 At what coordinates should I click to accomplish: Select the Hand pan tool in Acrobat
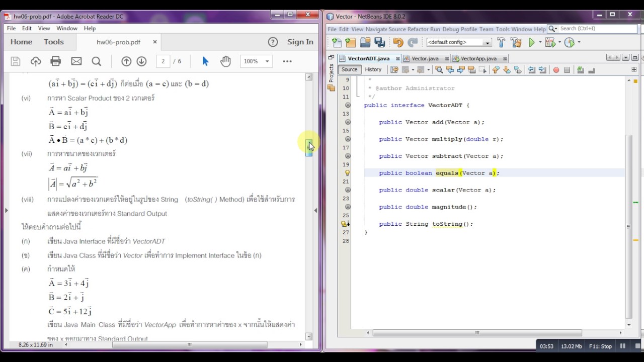point(225,61)
